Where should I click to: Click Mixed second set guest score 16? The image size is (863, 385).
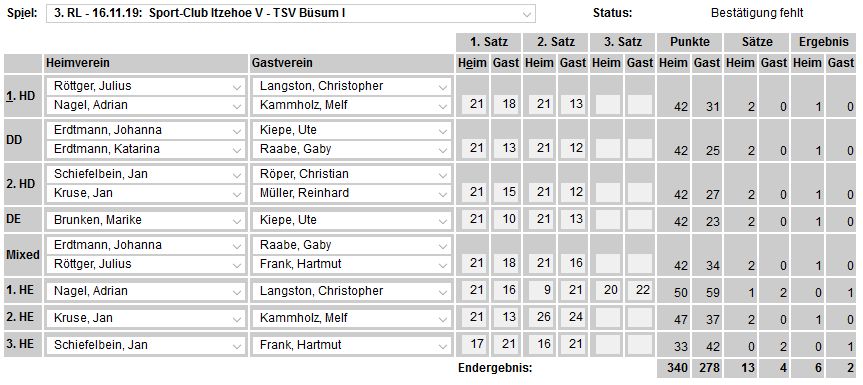tap(573, 263)
